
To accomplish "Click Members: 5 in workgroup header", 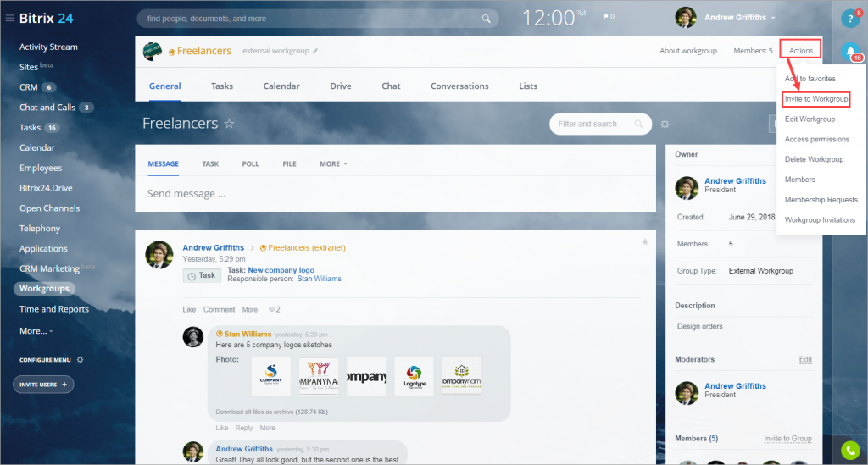I will pyautogui.click(x=753, y=51).
